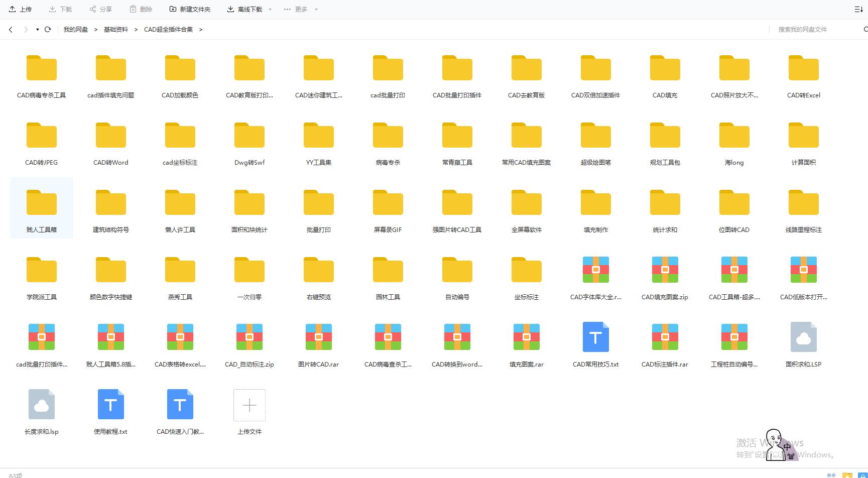The width and height of the screenshot is (868, 478).
Task: Click the 填充制作 folder name
Action: click(596, 230)
